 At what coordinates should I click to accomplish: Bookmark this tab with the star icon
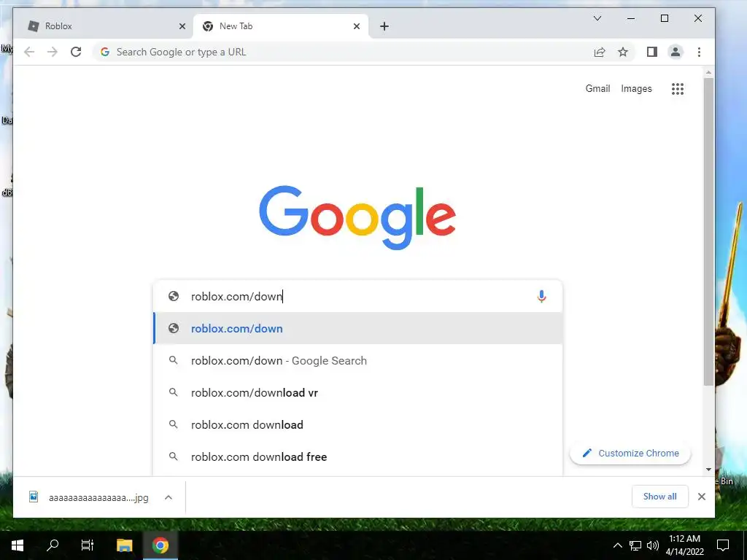coord(623,52)
